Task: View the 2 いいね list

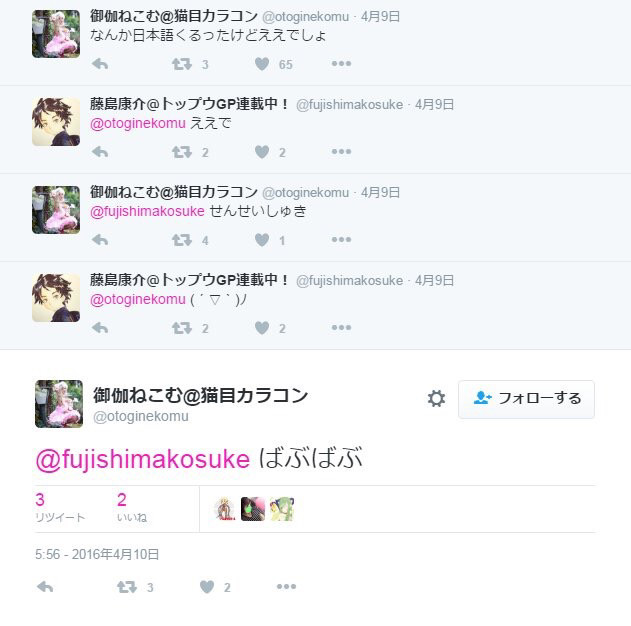Action: tap(132, 507)
